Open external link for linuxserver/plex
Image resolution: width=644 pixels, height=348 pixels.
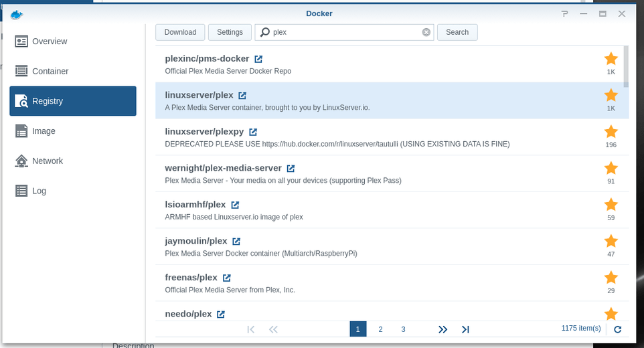242,96
